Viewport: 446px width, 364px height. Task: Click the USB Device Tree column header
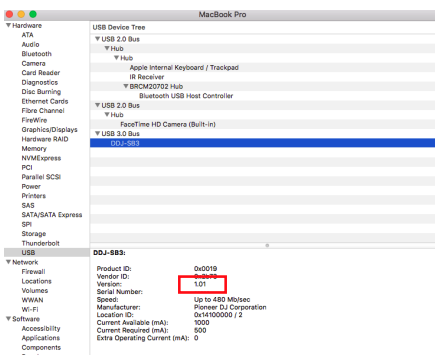click(x=119, y=27)
